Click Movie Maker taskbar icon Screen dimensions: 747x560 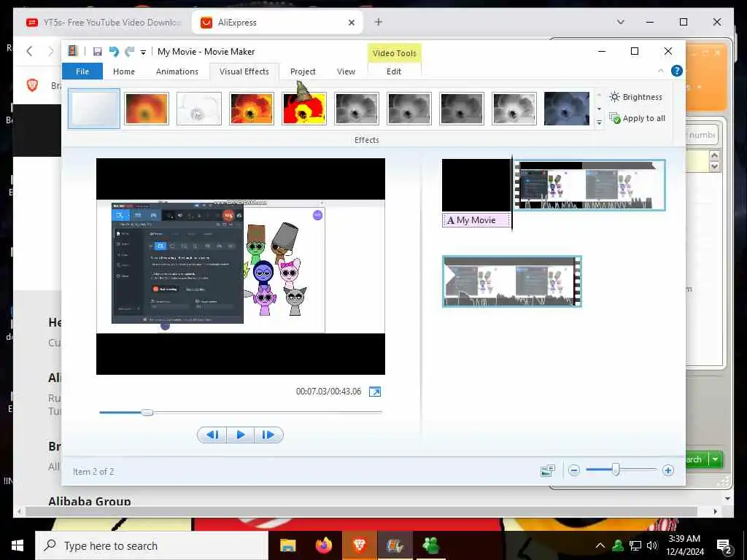coord(395,545)
